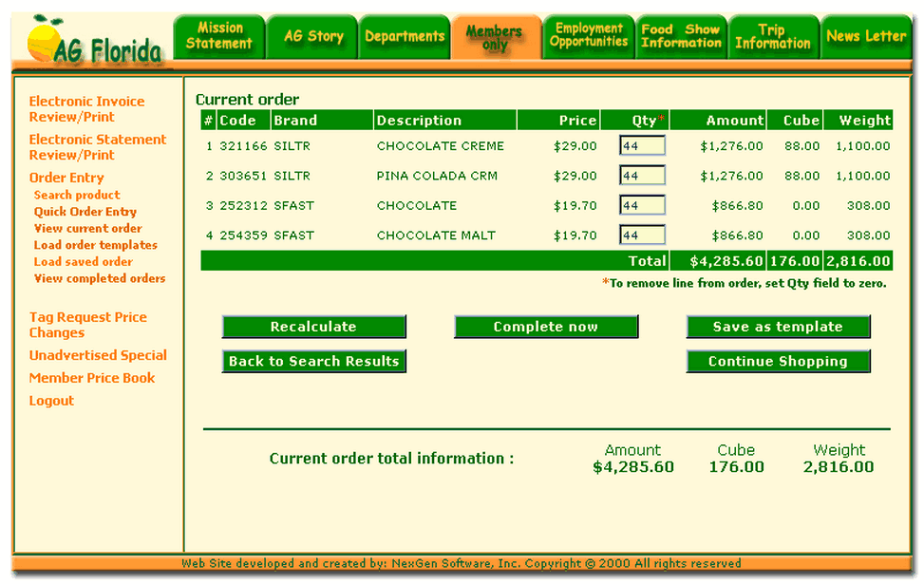Click Complete now to finish order
The height and width of the screenshot is (584, 924).
546,326
